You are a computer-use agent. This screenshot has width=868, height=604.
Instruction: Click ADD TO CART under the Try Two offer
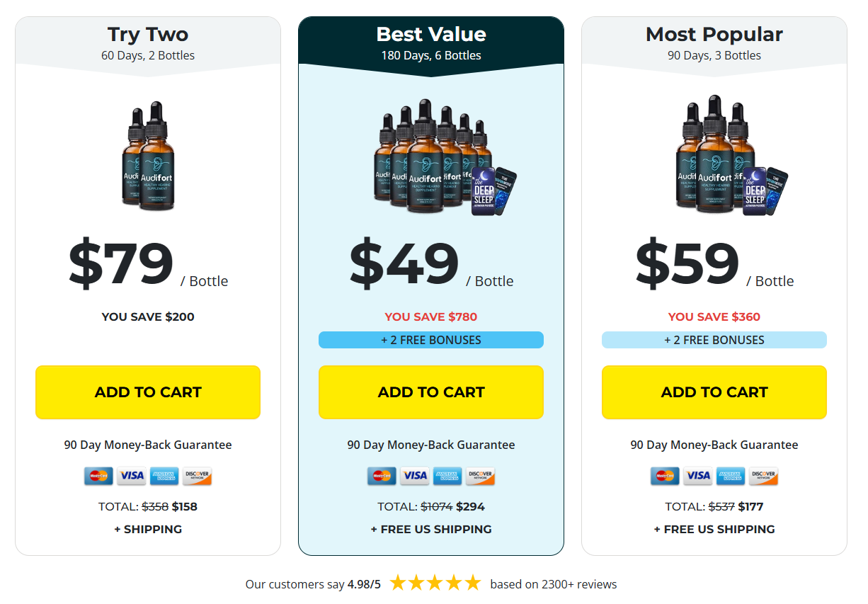point(147,392)
